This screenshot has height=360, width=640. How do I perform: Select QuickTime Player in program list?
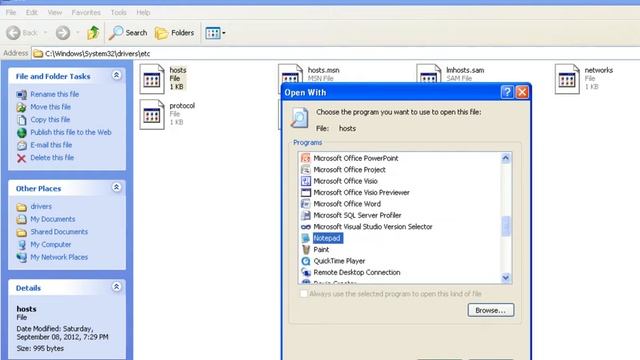coord(339,261)
